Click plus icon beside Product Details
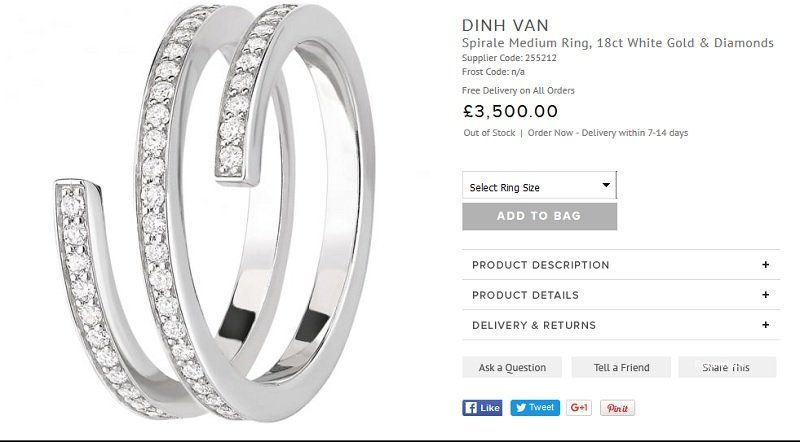800x442 pixels. click(765, 294)
